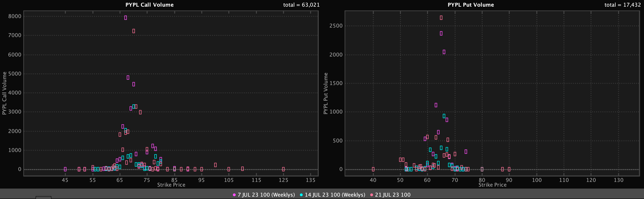
Task: Click 'Strike Price' label under the put chart
Action: pos(492,185)
